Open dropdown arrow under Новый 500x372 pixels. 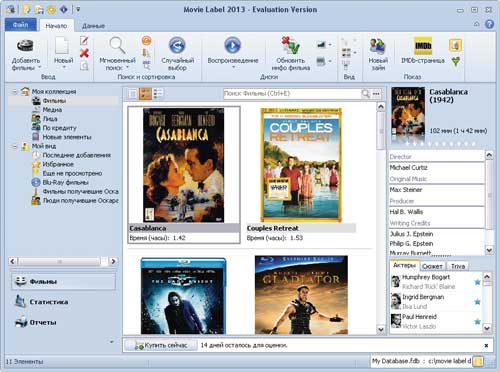click(x=64, y=68)
